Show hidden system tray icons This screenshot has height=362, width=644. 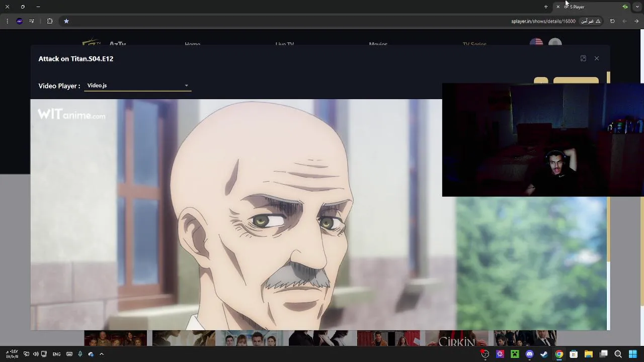pyautogui.click(x=102, y=354)
